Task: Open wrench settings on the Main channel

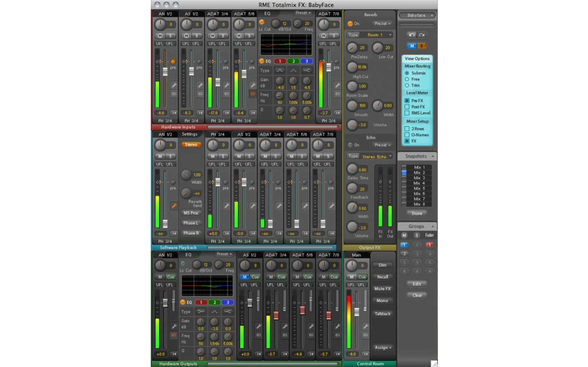Action: (x=365, y=326)
